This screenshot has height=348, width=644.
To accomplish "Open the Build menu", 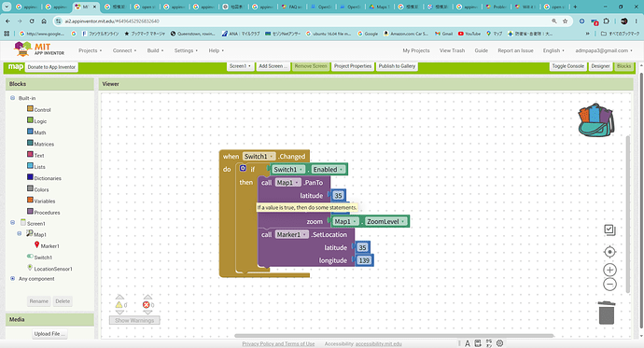I will (x=155, y=50).
